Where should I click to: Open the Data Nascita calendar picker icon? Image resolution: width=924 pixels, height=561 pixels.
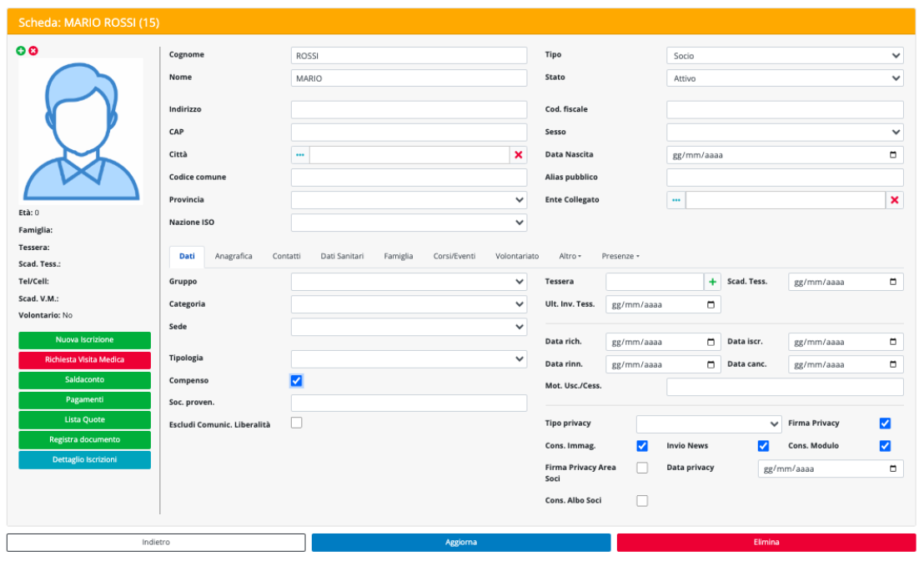(893, 155)
